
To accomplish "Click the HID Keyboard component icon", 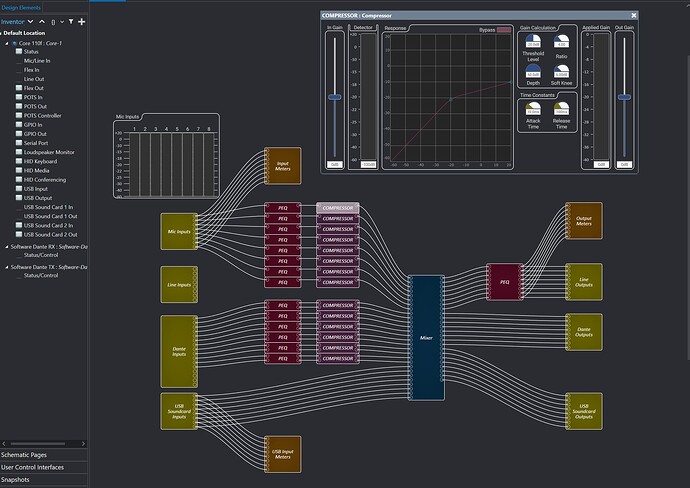I will pyautogui.click(x=19, y=161).
